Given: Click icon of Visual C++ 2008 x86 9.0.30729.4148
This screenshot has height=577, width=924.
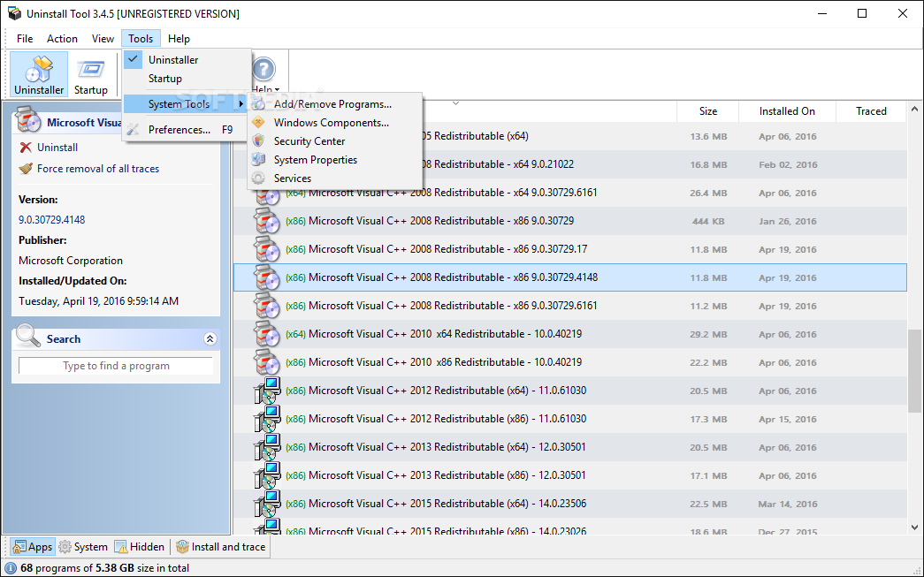Looking at the screenshot, I should point(266,277).
